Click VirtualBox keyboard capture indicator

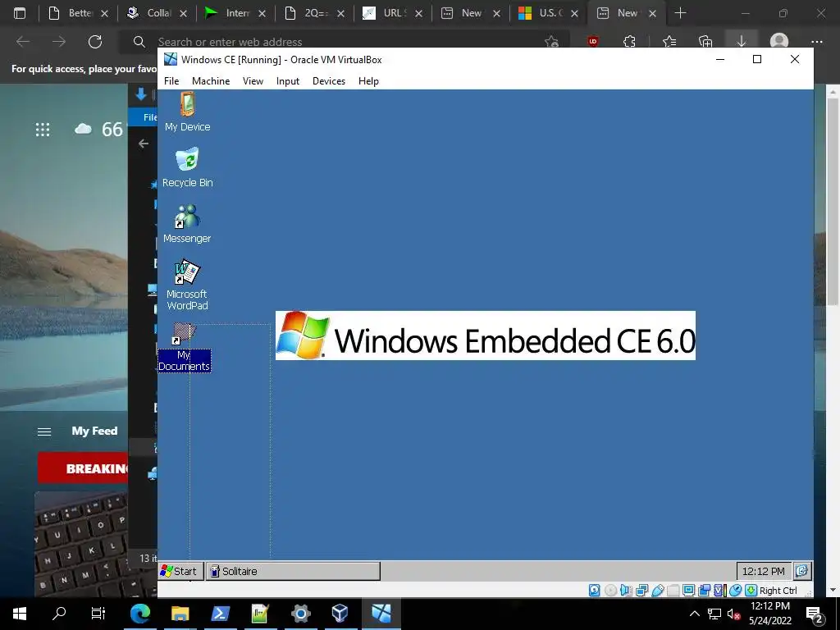(x=751, y=591)
